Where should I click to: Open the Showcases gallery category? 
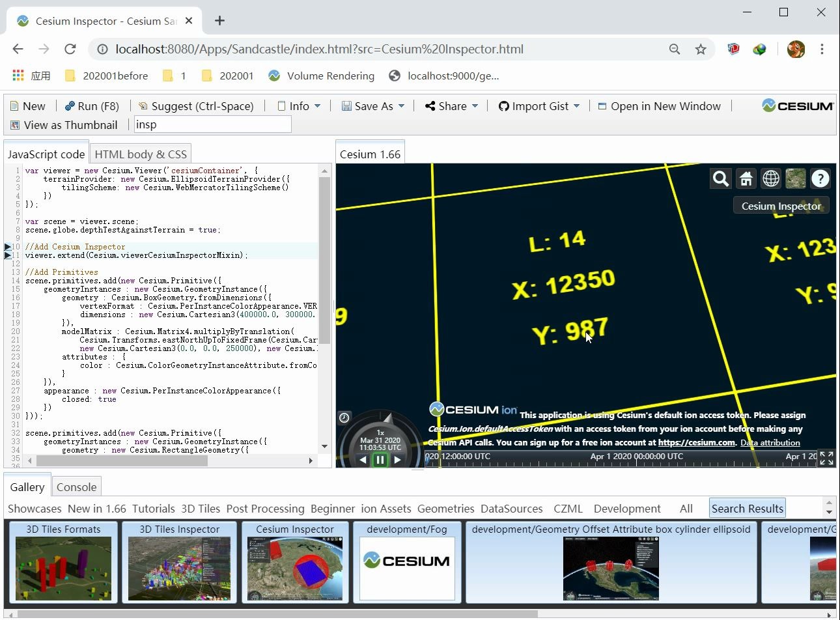point(35,509)
